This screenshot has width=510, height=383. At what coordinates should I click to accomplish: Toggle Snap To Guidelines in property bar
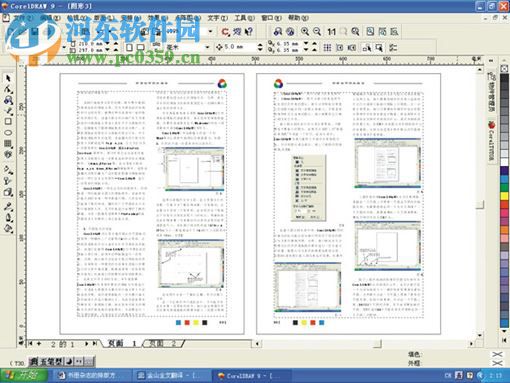click(x=340, y=48)
